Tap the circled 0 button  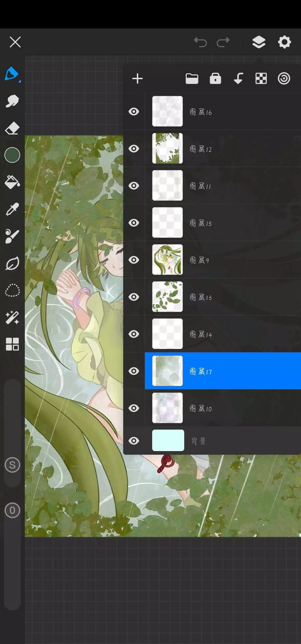pos(12,510)
